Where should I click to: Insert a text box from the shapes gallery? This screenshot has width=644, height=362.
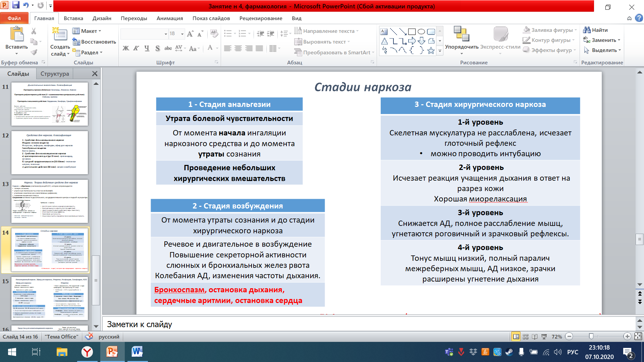(x=384, y=32)
